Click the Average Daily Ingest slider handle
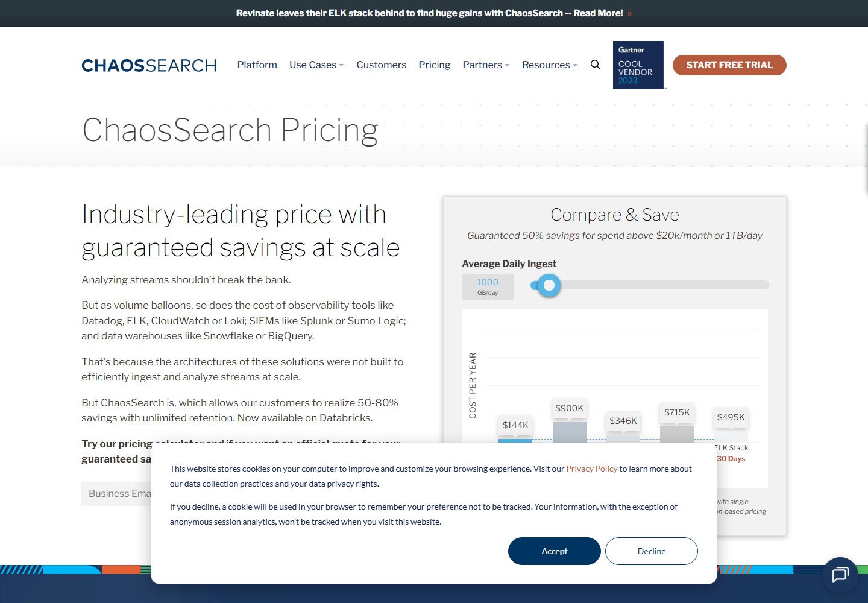Screen dimensions: 868x603 point(549,285)
